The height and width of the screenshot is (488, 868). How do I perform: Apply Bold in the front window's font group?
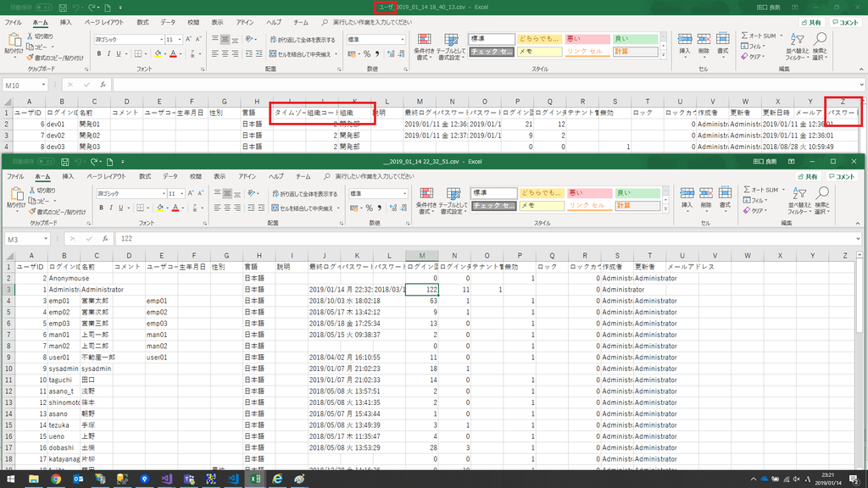pos(102,208)
